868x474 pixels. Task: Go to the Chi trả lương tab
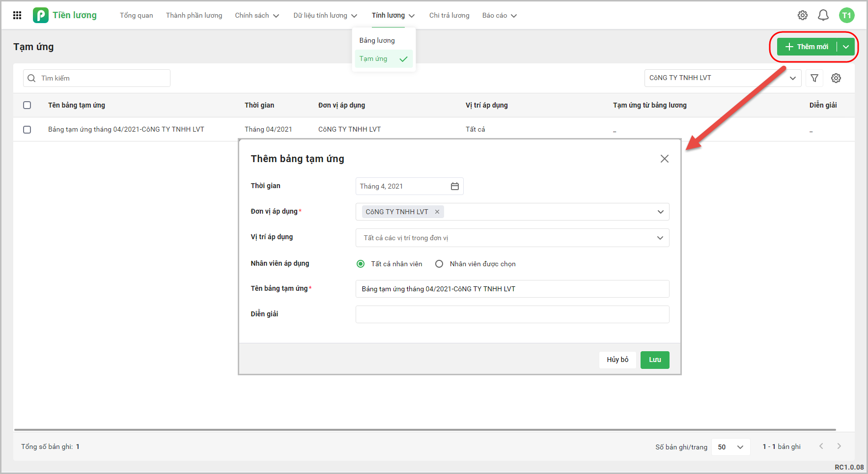pyautogui.click(x=449, y=15)
